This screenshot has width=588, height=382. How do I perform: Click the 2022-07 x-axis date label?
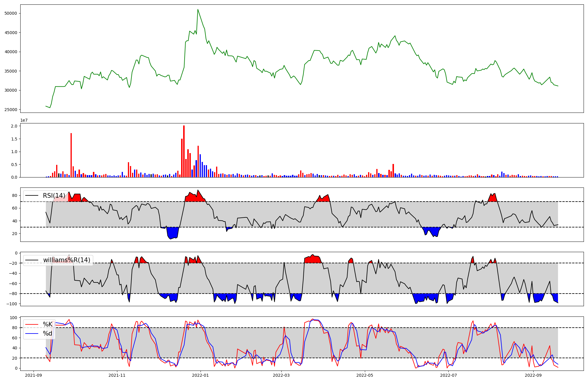click(x=449, y=375)
